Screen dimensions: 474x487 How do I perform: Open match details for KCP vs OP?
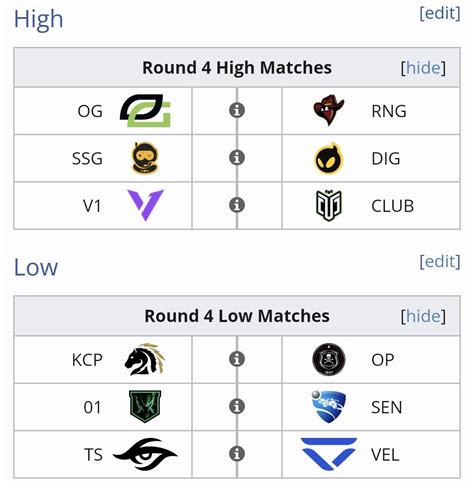[237, 359]
